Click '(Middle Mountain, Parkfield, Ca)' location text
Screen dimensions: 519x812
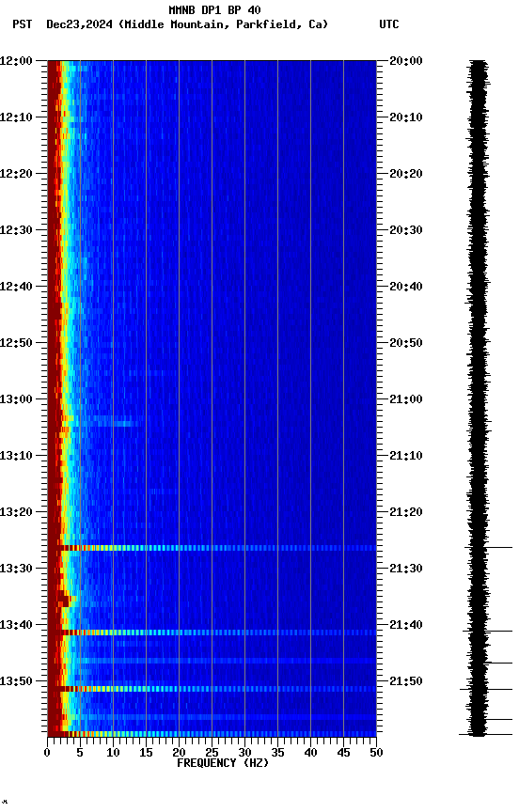click(223, 24)
